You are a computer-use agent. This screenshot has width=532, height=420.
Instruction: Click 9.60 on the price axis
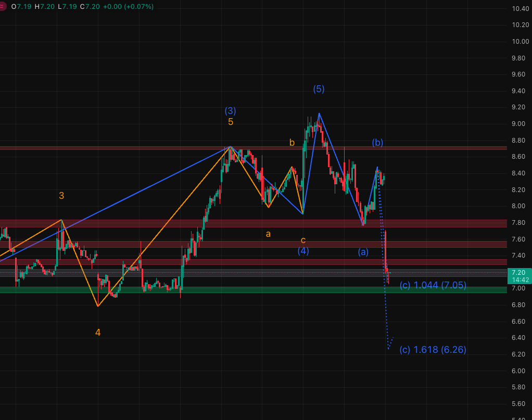pos(518,74)
